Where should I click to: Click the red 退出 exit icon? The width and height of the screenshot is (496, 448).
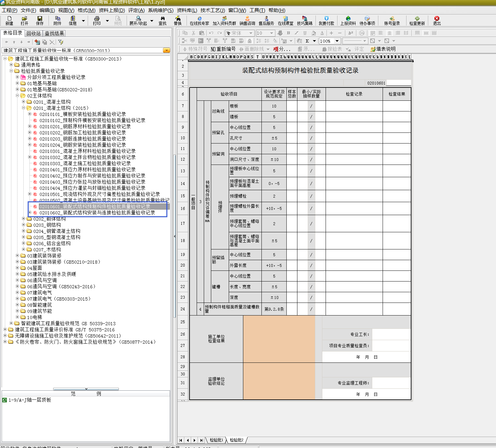click(437, 20)
